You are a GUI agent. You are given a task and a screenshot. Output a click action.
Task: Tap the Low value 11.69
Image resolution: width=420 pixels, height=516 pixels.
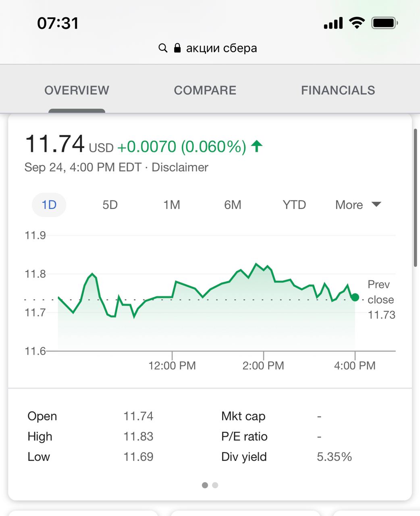(x=138, y=457)
